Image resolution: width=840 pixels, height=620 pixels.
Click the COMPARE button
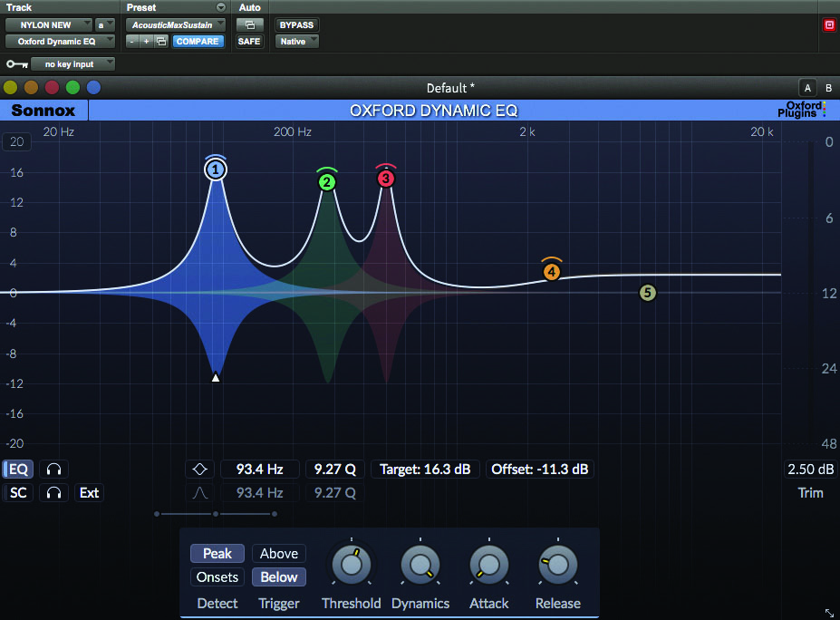click(198, 42)
